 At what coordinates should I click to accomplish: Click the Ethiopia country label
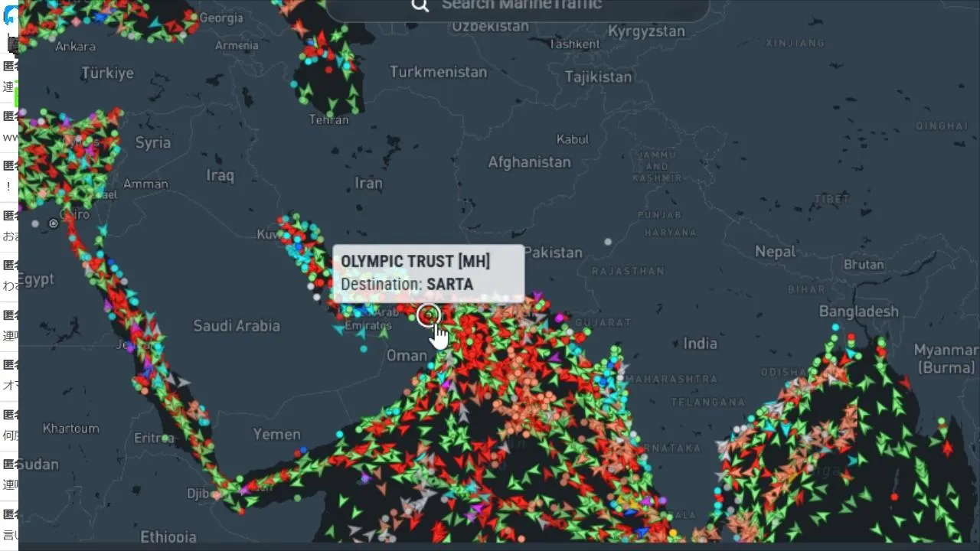(x=168, y=536)
